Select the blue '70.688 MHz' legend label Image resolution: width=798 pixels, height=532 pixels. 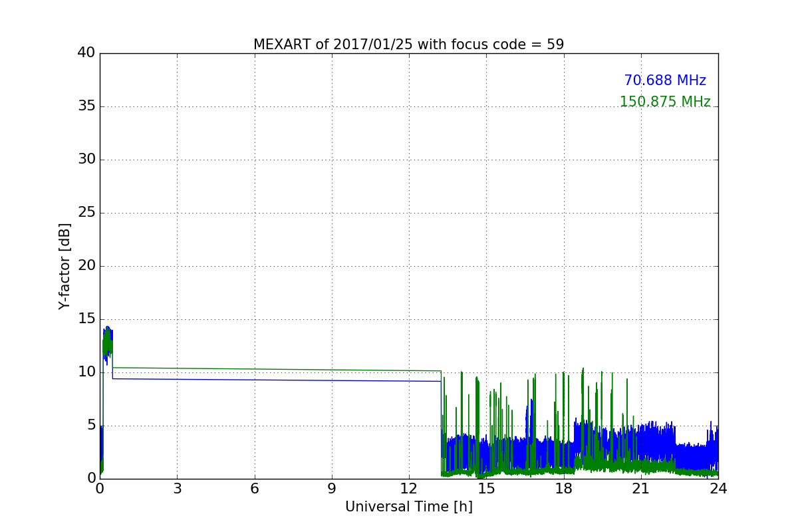665,80
